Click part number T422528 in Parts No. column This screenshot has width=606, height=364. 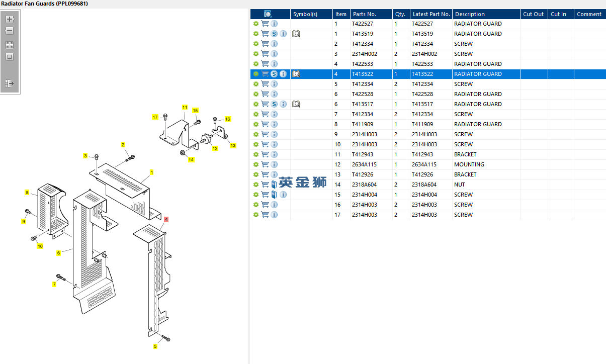coord(363,94)
